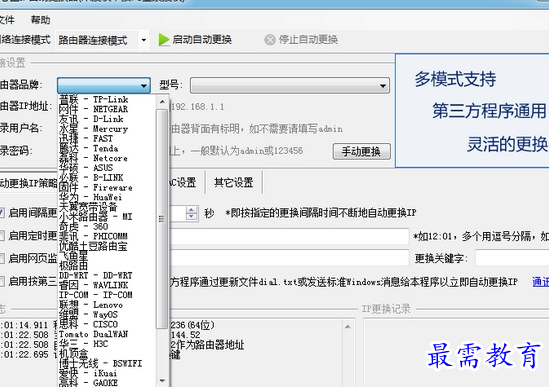Select 固件 - Fireware in brand list
Viewport: 549px width, 387px height.
[x=106, y=187]
